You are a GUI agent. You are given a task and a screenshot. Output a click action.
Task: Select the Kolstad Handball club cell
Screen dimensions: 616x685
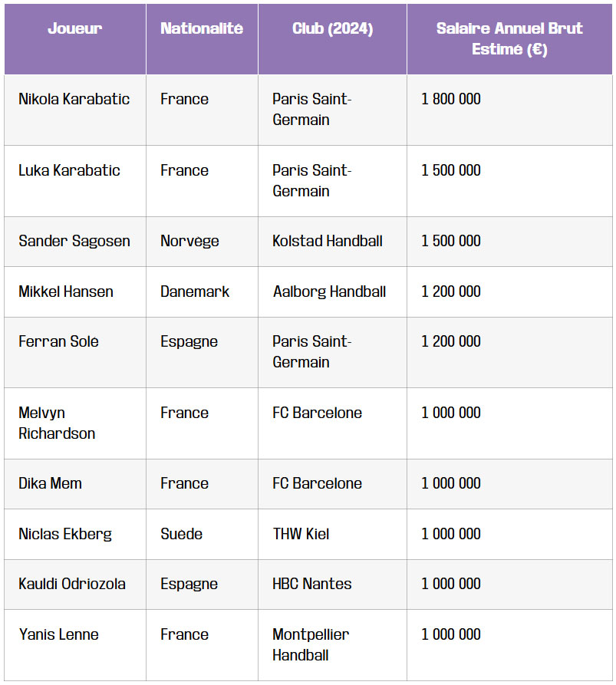point(328,242)
